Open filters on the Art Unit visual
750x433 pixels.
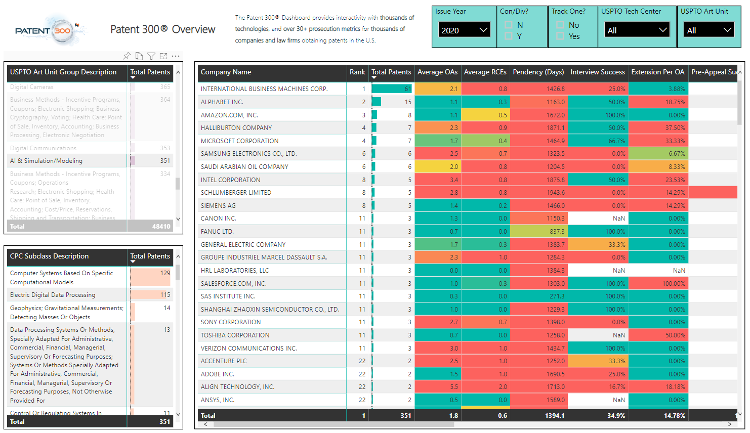pyautogui.click(x=151, y=56)
